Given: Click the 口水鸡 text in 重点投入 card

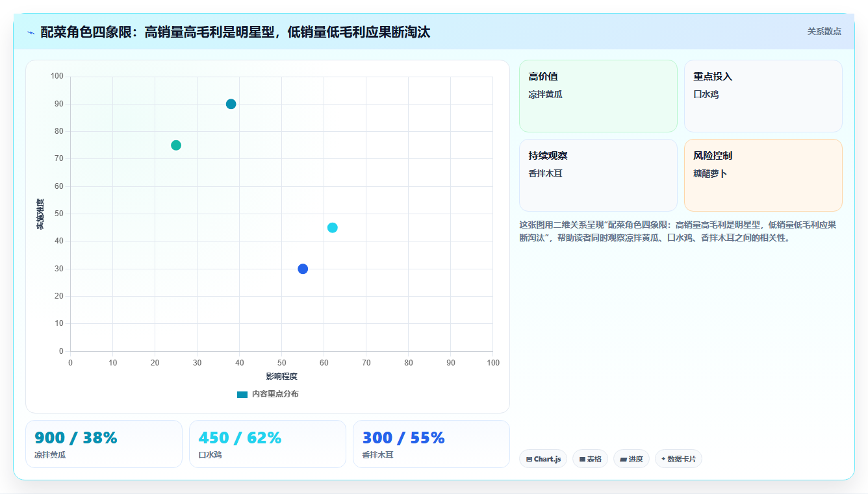Looking at the screenshot, I should point(706,94).
